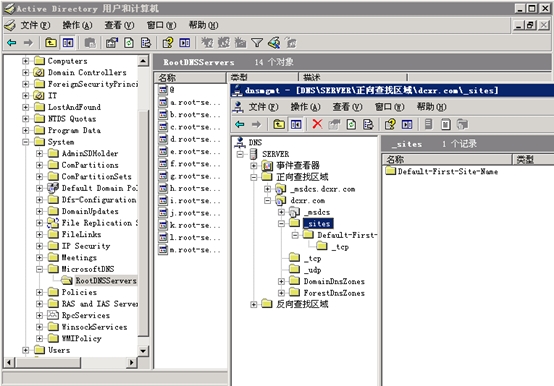Screen dimensions: 554x386
Task: Click the tree pane scroll-down arrow
Action: [143, 351]
